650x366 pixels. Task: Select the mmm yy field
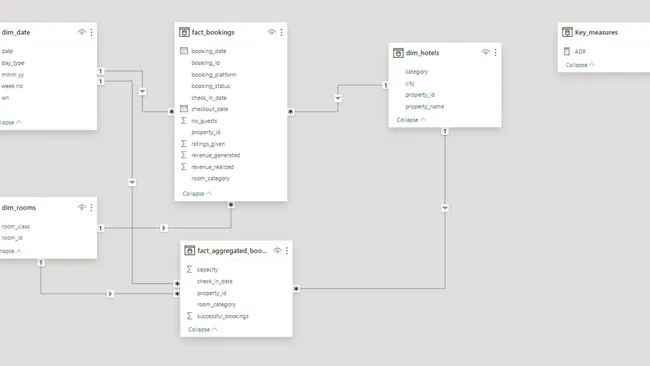[x=12, y=75]
